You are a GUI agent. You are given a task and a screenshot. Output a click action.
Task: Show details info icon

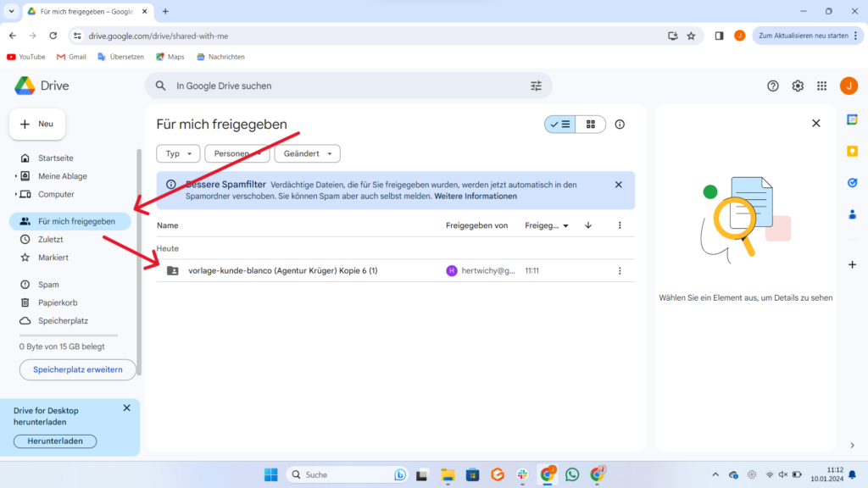pos(620,125)
